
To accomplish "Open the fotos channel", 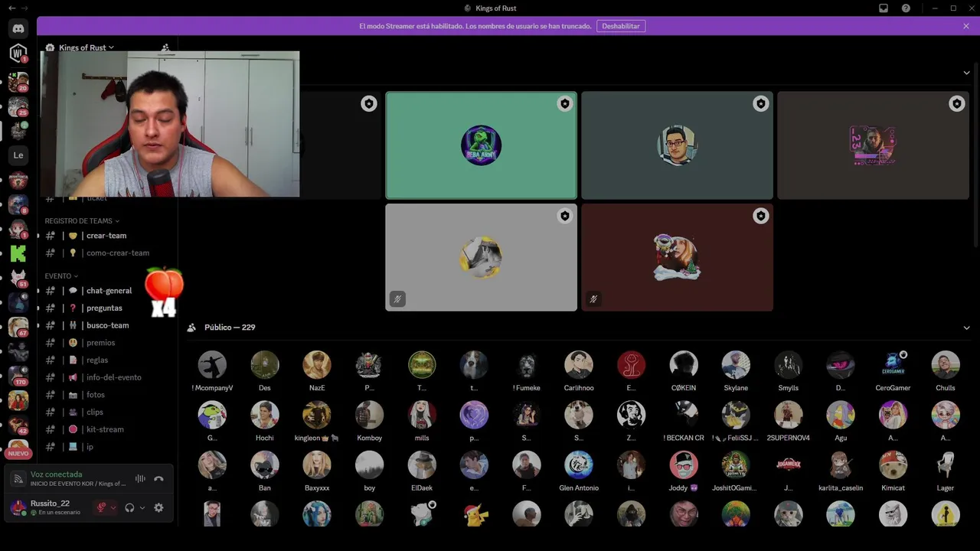I will [107, 395].
